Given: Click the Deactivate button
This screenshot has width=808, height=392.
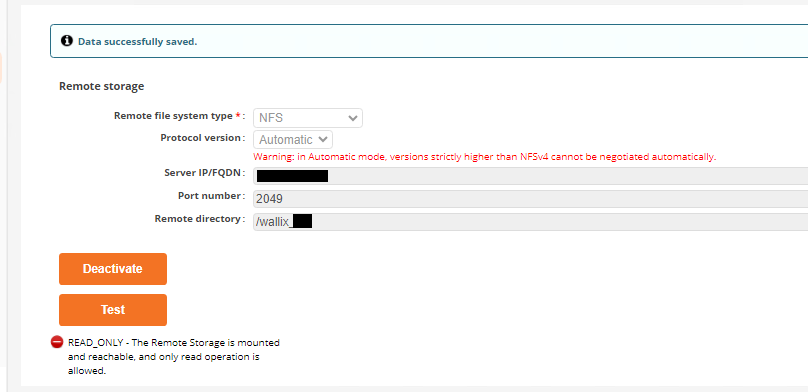Looking at the screenshot, I should (113, 269).
